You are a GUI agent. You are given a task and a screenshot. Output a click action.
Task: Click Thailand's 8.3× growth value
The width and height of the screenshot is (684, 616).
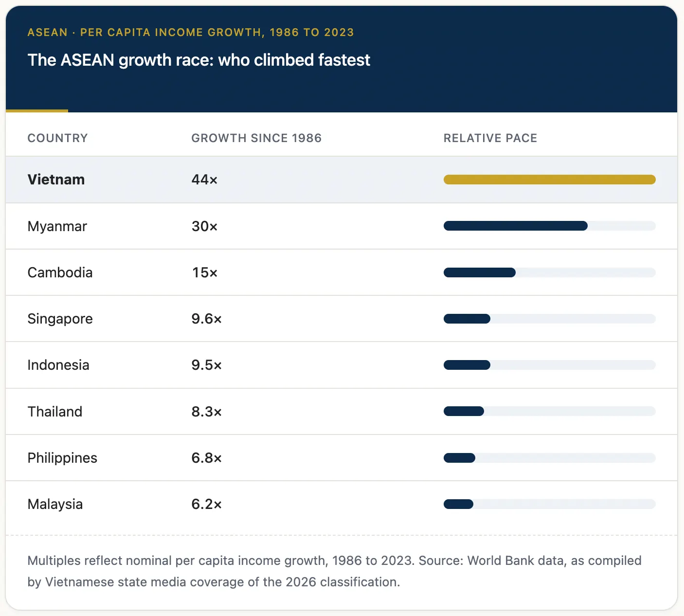207,412
